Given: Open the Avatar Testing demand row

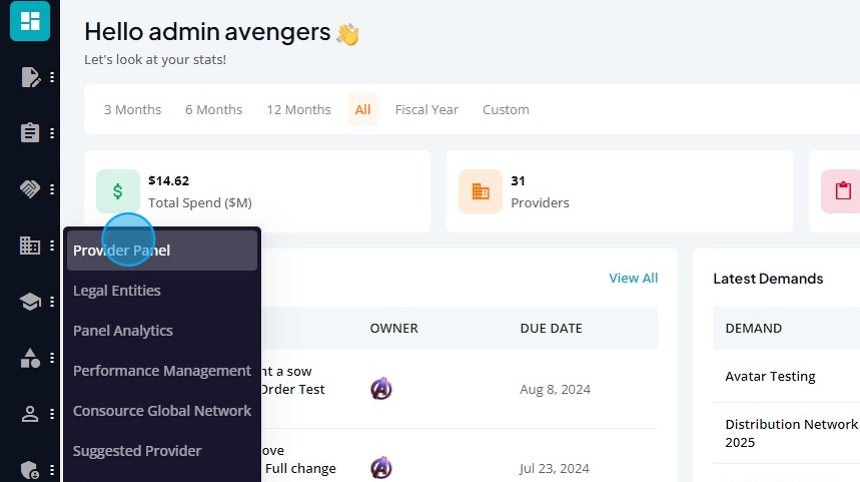Looking at the screenshot, I should (770, 376).
